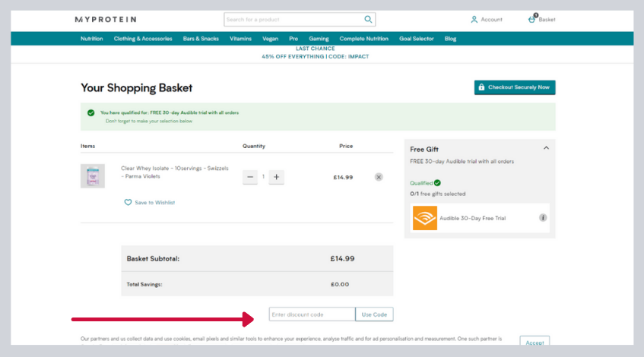This screenshot has width=644, height=357.
Task: Remove item with the X icon
Action: click(379, 177)
